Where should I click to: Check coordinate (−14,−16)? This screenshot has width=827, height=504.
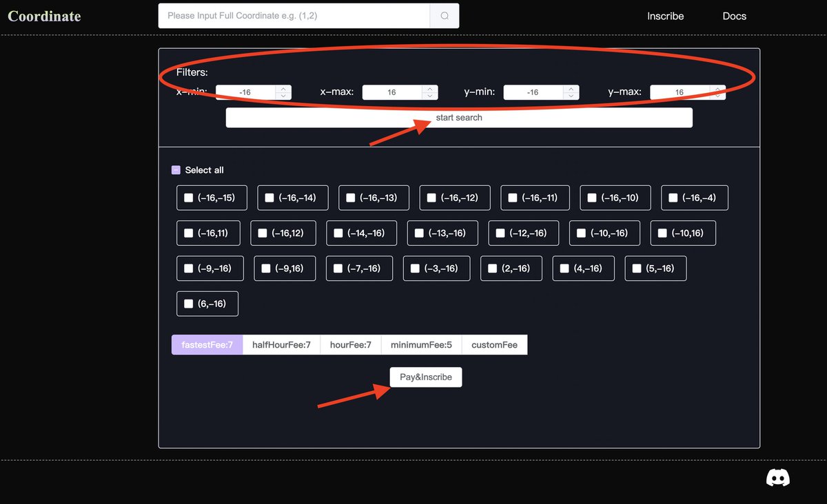tap(338, 233)
